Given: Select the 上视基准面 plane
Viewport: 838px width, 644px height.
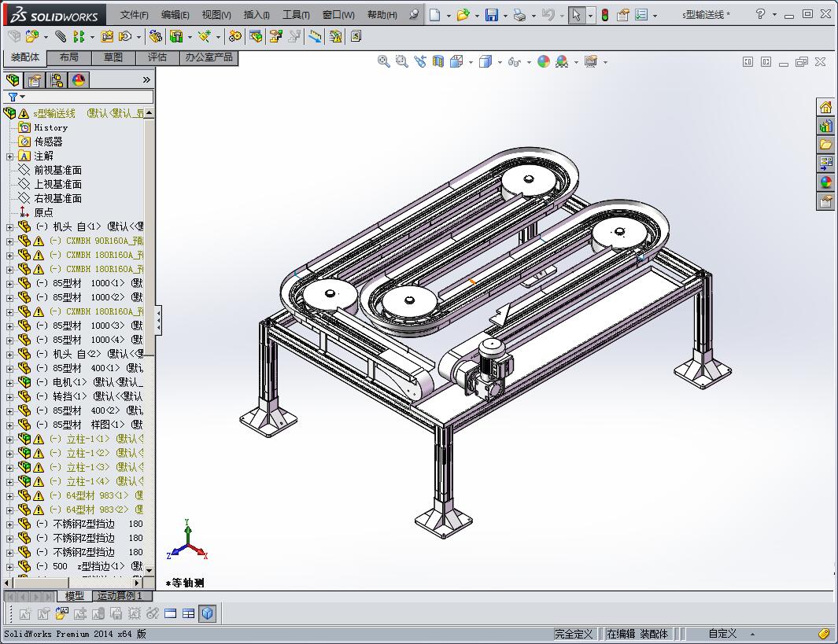Looking at the screenshot, I should pos(57,184).
